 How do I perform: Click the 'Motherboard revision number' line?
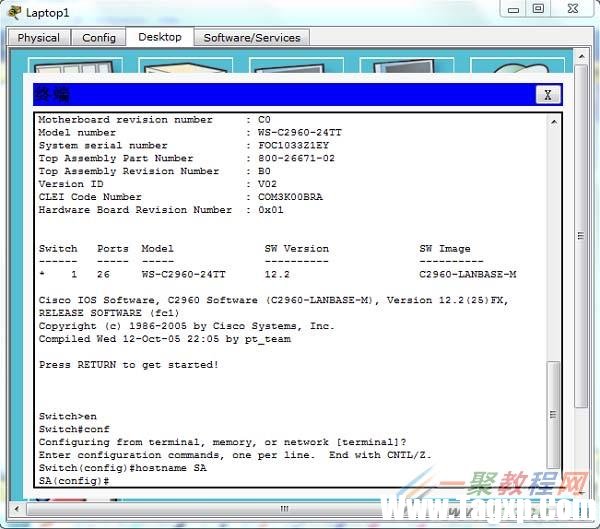[154, 119]
